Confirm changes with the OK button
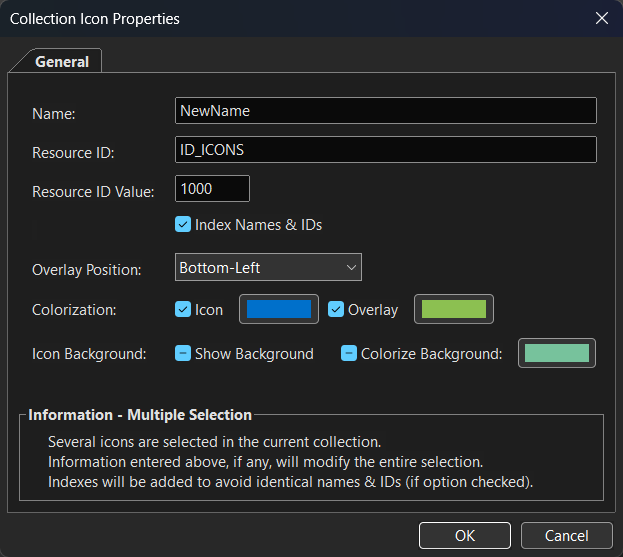The width and height of the screenshot is (623, 557). pos(464,536)
